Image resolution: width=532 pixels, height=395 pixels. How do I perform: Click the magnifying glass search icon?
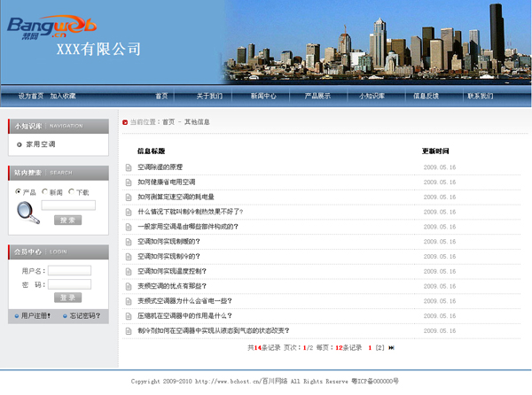27,211
